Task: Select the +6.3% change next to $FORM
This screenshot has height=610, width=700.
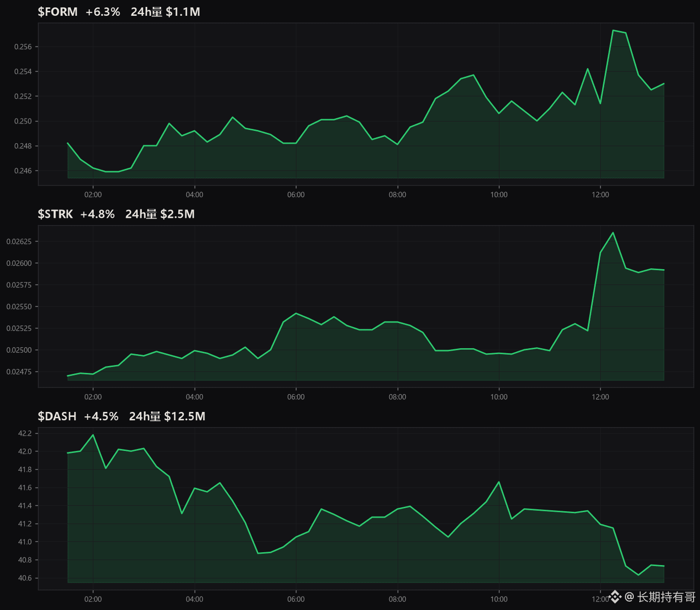Action: (103, 12)
